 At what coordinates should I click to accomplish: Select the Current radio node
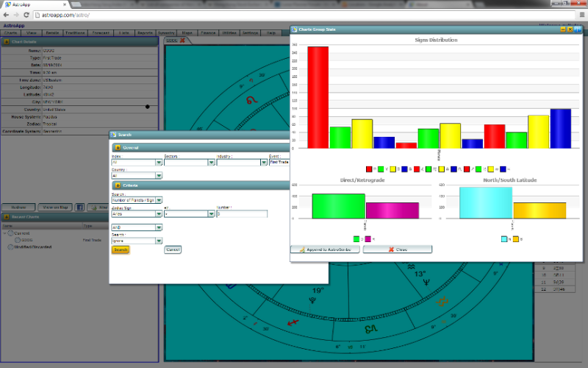coord(10,233)
